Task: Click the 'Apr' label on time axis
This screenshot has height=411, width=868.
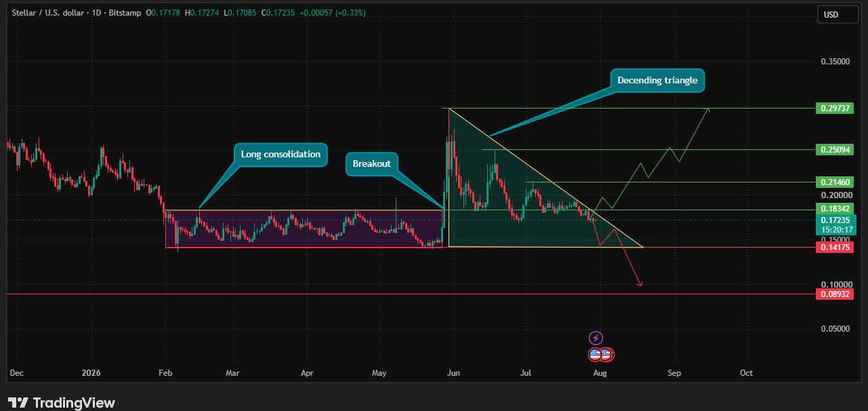Action: coord(307,373)
